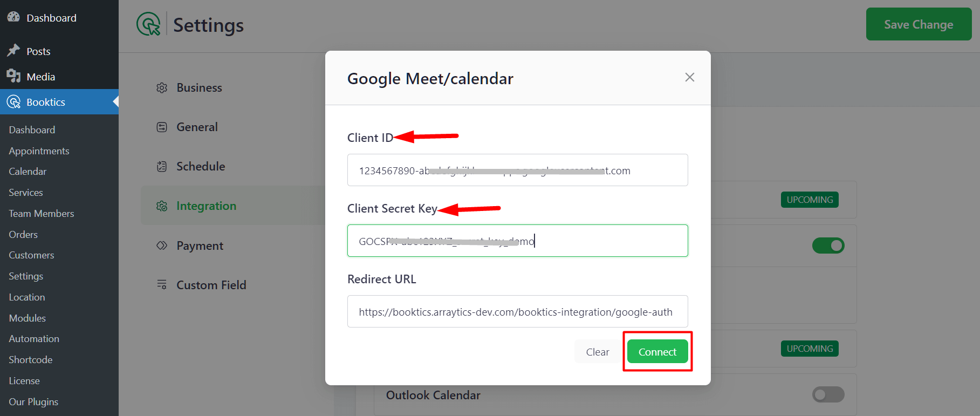Enable the Outlook Calendar toggle
Screen dimensions: 980x416
[x=828, y=394]
